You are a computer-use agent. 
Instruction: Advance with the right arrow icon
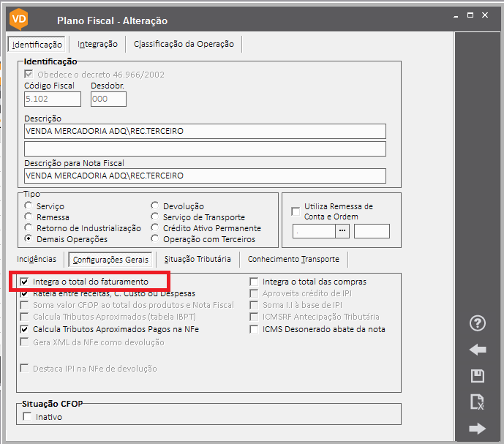(478, 428)
